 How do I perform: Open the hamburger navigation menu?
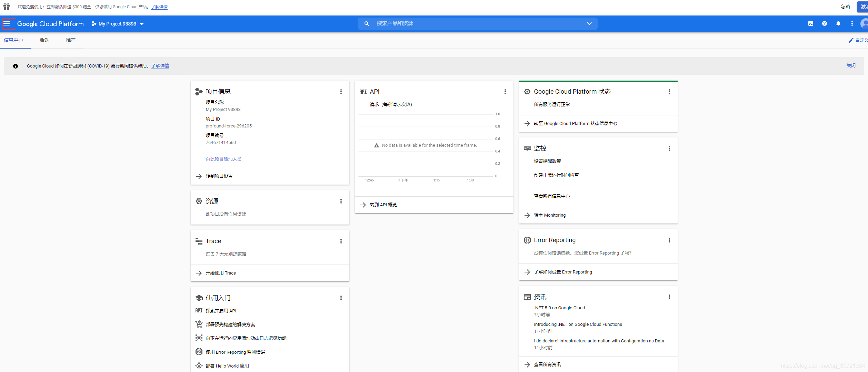coord(7,23)
